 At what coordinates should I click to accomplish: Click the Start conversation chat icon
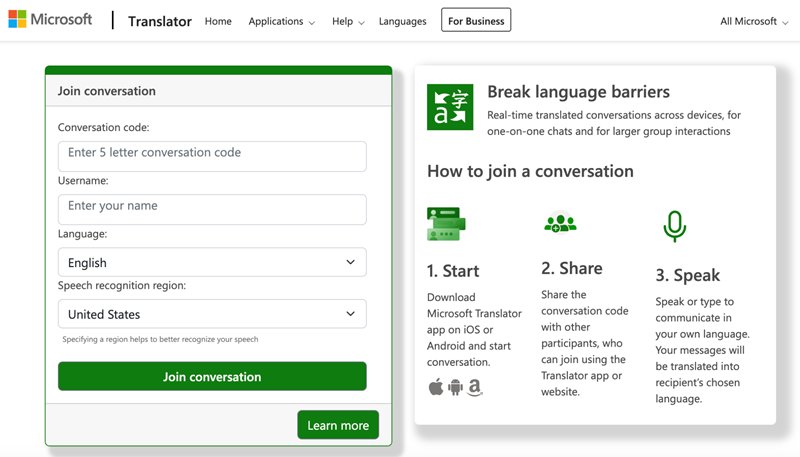[x=446, y=224]
